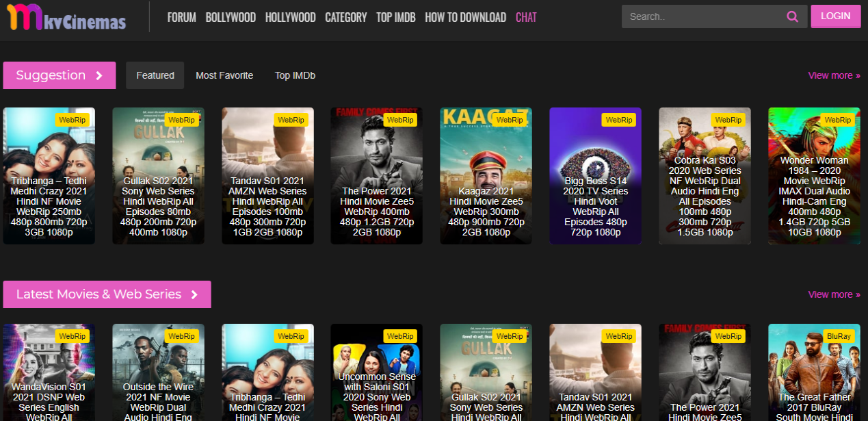Image resolution: width=868 pixels, height=421 pixels.
Task: Click the Suggestion heading arrow icon
Action: [99, 75]
